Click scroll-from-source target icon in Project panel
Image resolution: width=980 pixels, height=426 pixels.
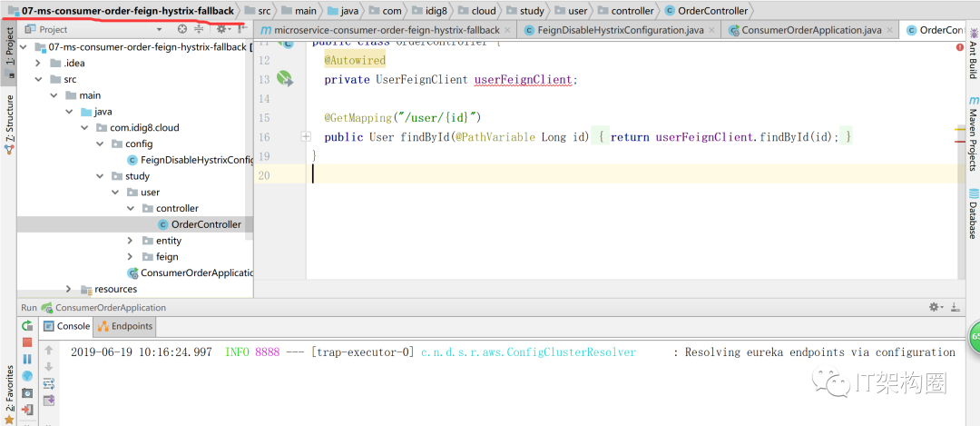coord(181,29)
